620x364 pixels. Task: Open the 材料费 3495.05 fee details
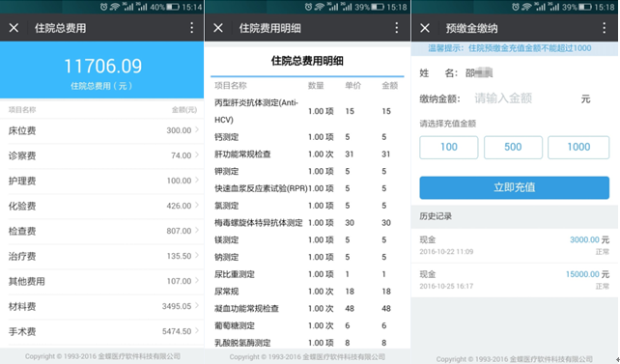[x=102, y=306]
